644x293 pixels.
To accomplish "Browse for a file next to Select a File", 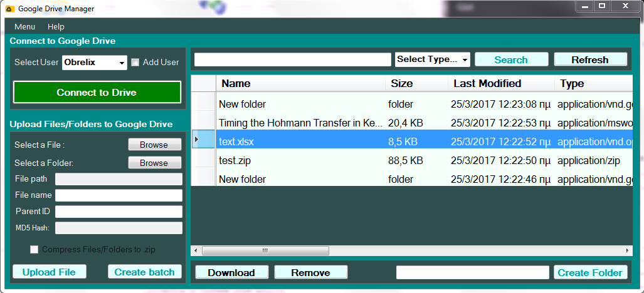I will click(154, 145).
